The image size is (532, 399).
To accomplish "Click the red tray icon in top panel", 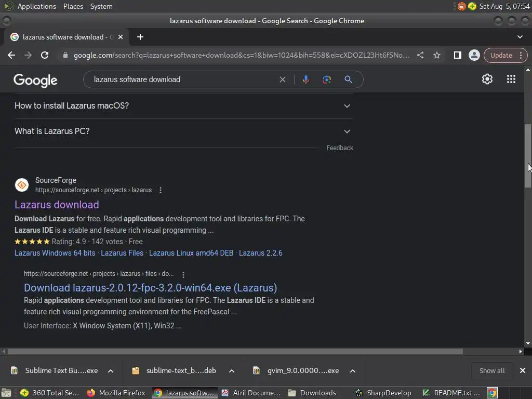I will click(x=461, y=6).
